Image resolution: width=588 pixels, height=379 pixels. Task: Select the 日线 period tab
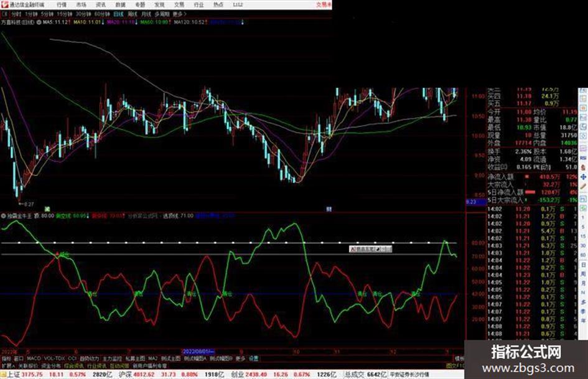118,14
